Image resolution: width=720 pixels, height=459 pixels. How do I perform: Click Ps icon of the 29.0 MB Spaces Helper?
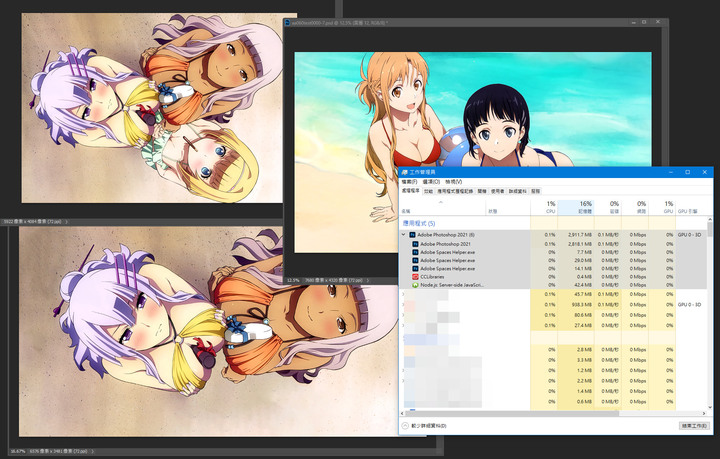(x=416, y=260)
